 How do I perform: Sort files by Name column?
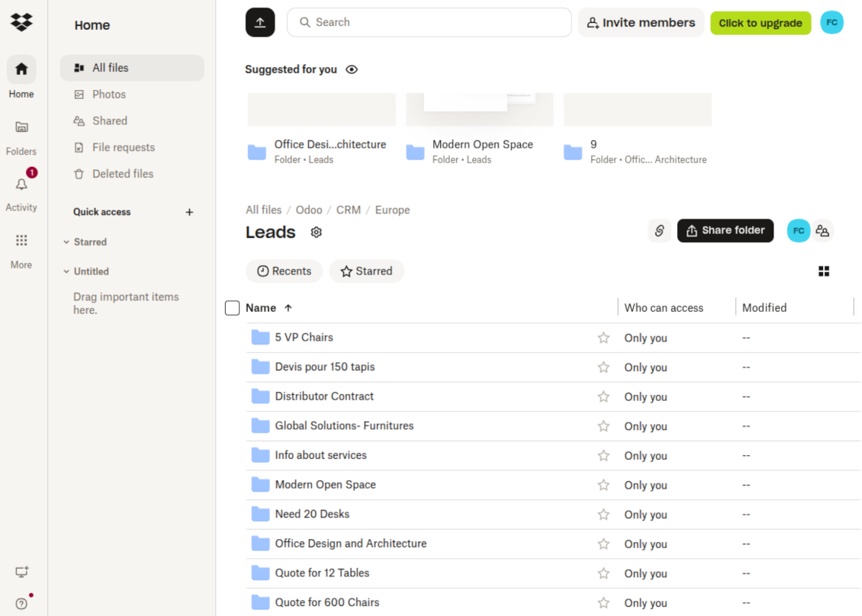point(261,308)
